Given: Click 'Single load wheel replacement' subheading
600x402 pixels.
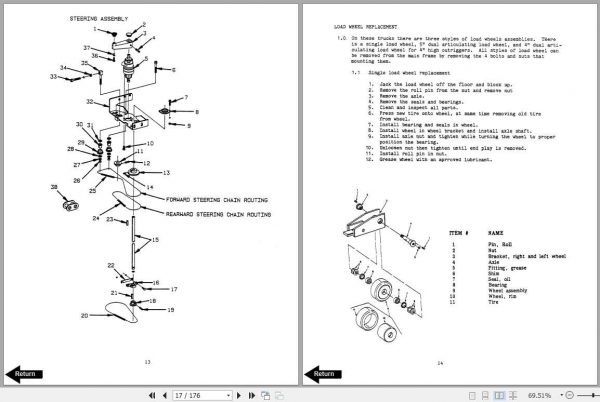Looking at the screenshot, I should click(409, 73).
